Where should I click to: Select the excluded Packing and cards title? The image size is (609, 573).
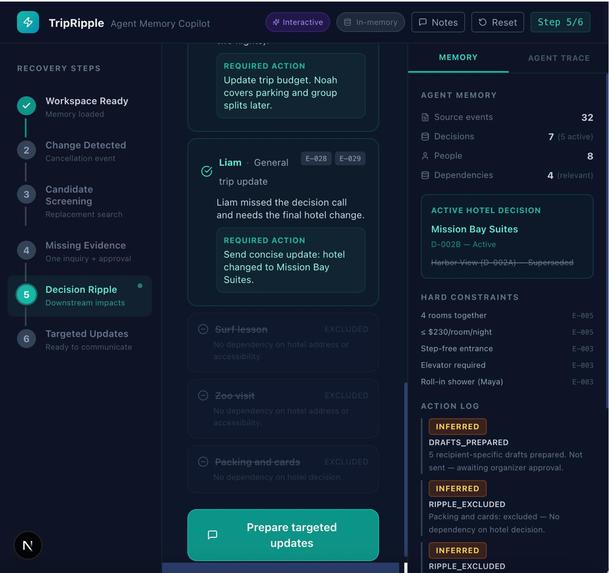point(258,462)
